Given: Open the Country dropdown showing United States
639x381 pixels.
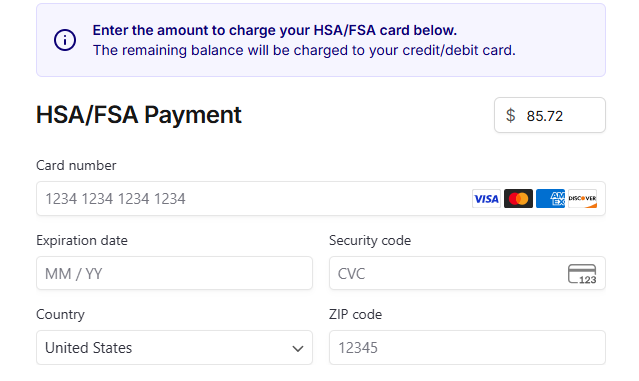Looking at the screenshot, I should coord(174,348).
